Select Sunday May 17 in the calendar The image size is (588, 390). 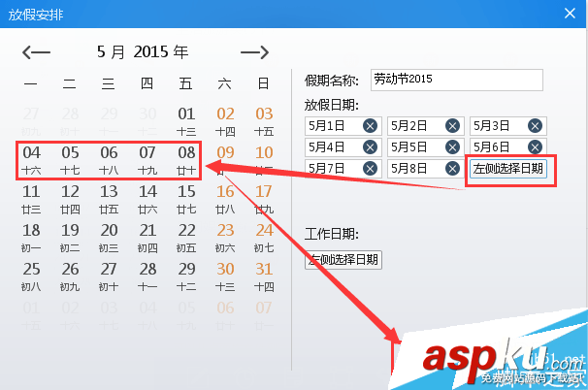point(264,199)
